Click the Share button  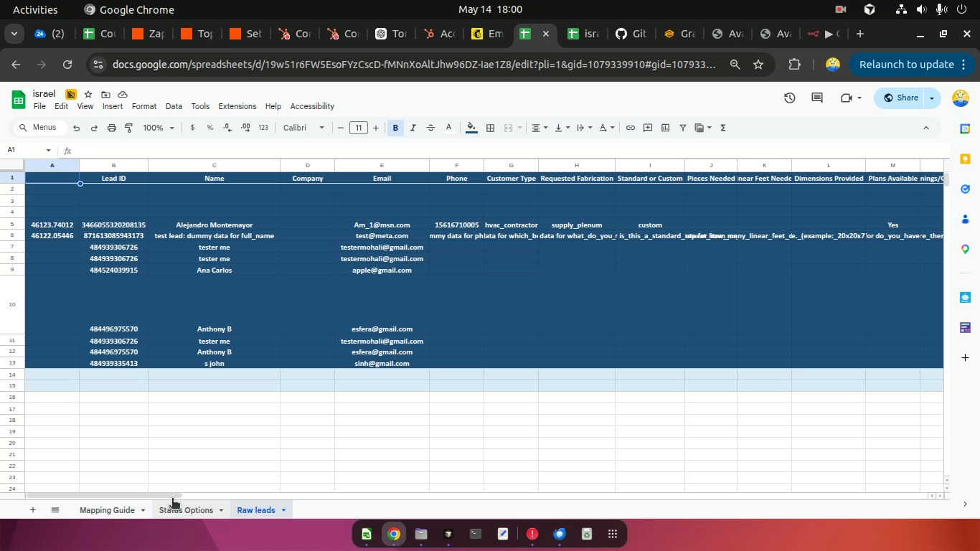click(x=900, y=98)
